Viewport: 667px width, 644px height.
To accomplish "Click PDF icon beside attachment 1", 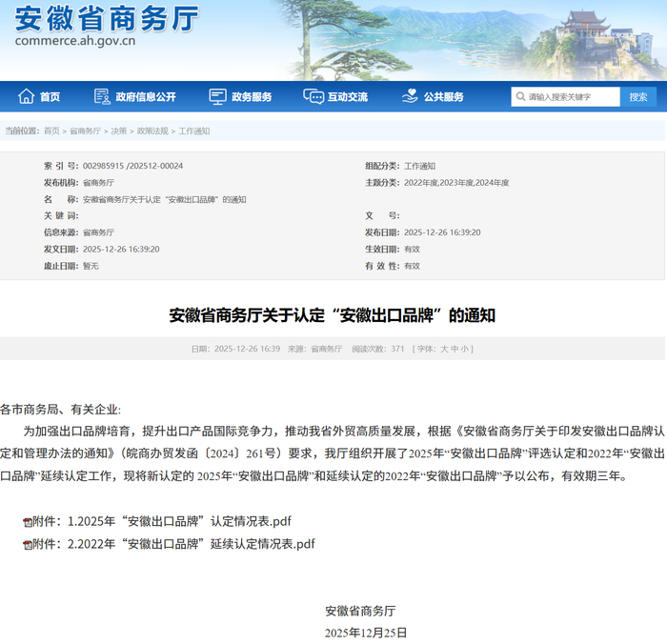I will [28, 522].
